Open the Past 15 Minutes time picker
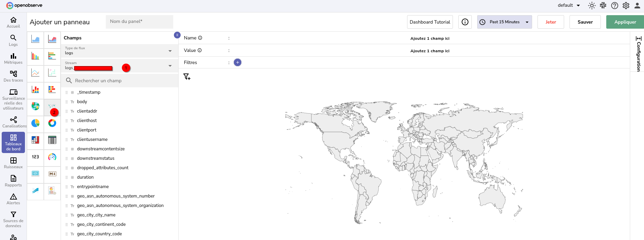644x240 pixels. (x=504, y=22)
